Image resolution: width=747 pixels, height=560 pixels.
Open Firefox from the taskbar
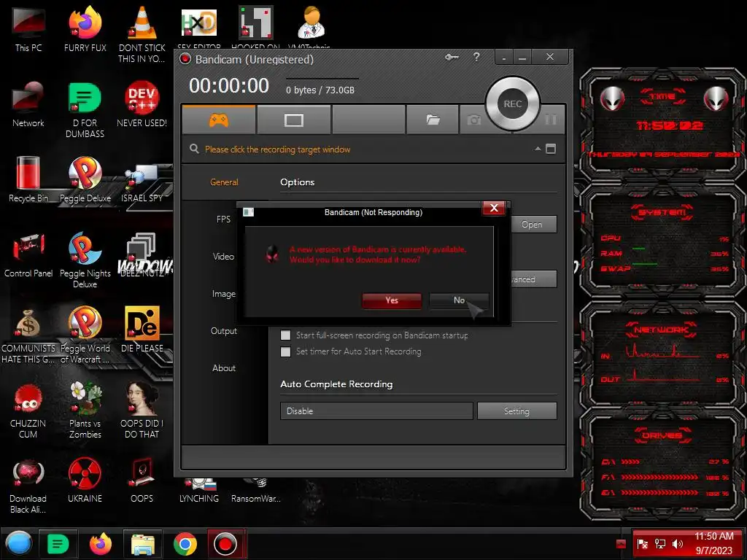point(101,543)
